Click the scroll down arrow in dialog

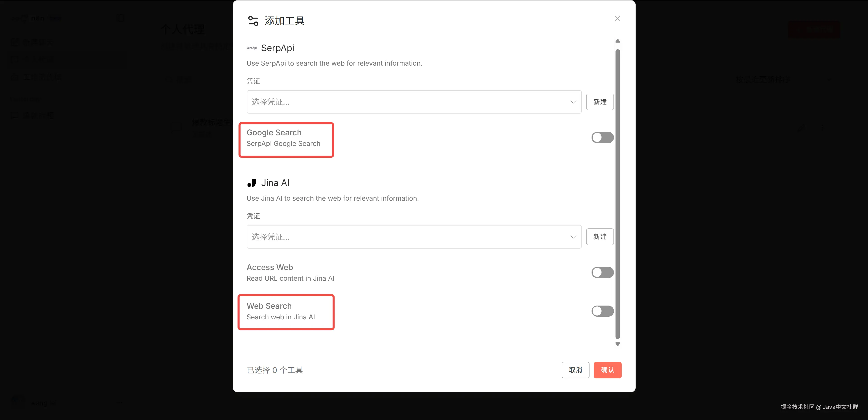click(x=617, y=344)
